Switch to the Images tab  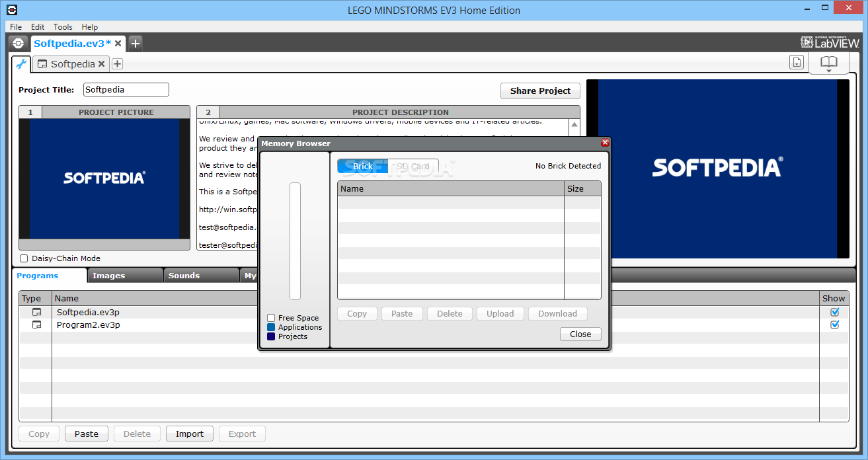pos(126,276)
